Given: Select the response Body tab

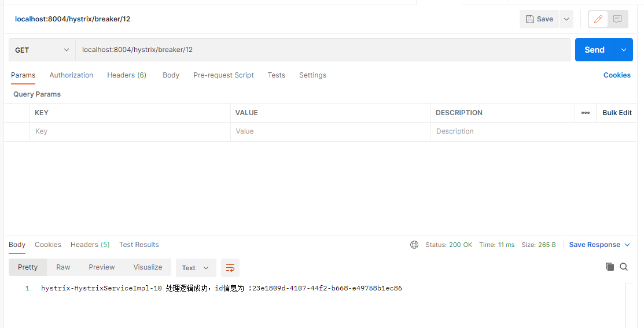Looking at the screenshot, I should click(x=17, y=245).
